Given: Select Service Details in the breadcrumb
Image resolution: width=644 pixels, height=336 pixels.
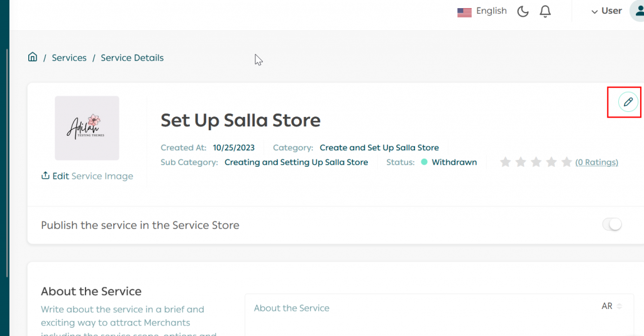Looking at the screenshot, I should [132, 58].
